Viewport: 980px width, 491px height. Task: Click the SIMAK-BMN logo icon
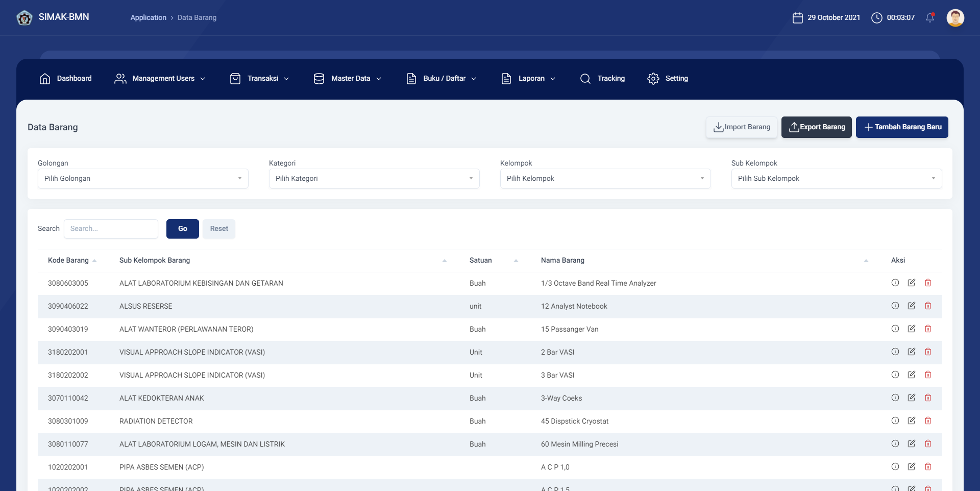click(24, 18)
